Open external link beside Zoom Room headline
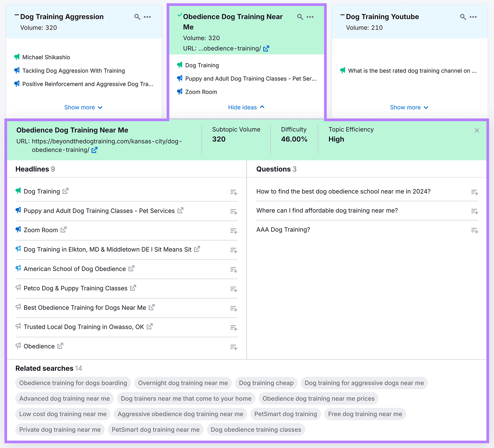The image size is (494, 448). 64,230
